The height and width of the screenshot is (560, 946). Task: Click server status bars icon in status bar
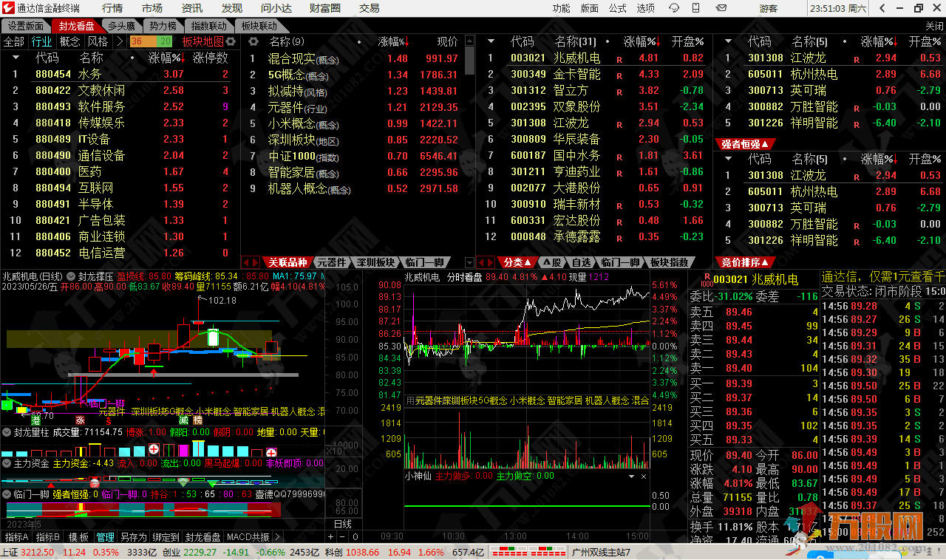(529, 552)
